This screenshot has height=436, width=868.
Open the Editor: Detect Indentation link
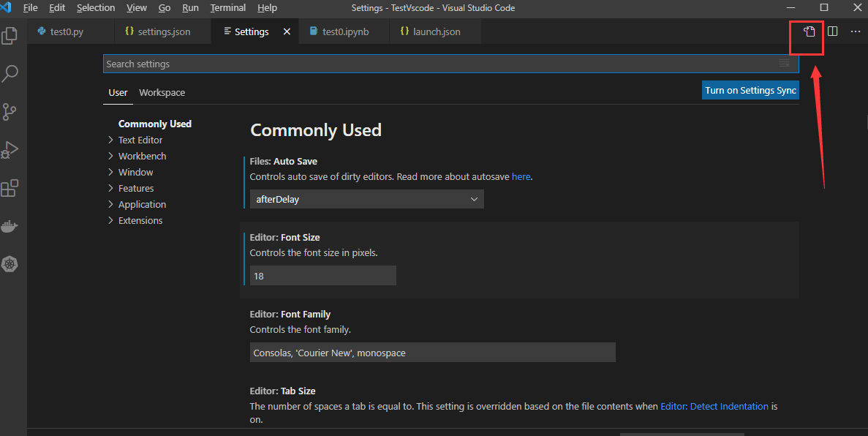pyautogui.click(x=714, y=407)
